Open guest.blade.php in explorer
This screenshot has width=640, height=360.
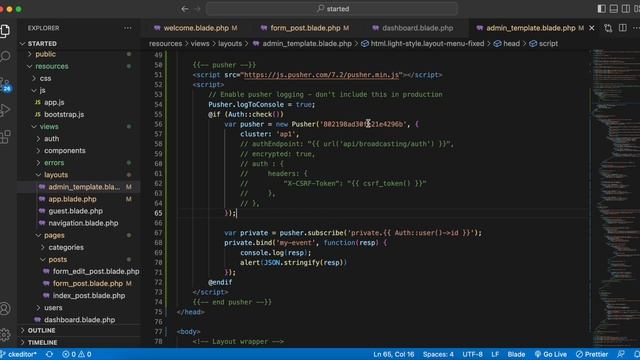(76, 211)
